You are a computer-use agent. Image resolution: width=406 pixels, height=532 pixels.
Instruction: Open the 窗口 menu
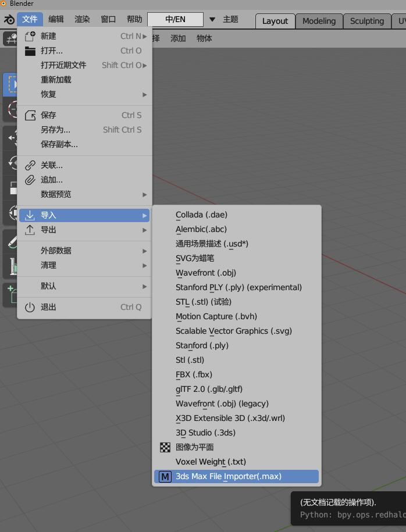[x=108, y=19]
